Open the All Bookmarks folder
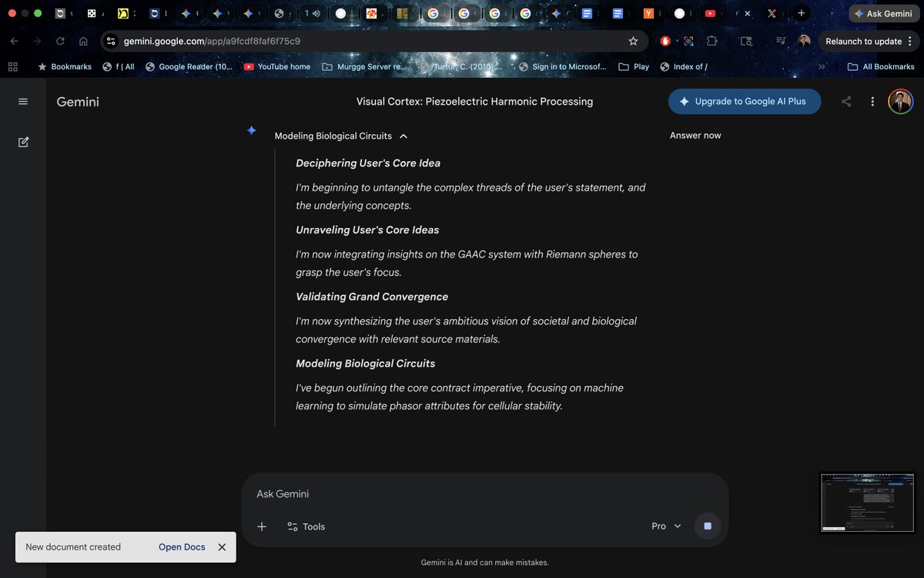This screenshot has width=924, height=578. [x=881, y=67]
